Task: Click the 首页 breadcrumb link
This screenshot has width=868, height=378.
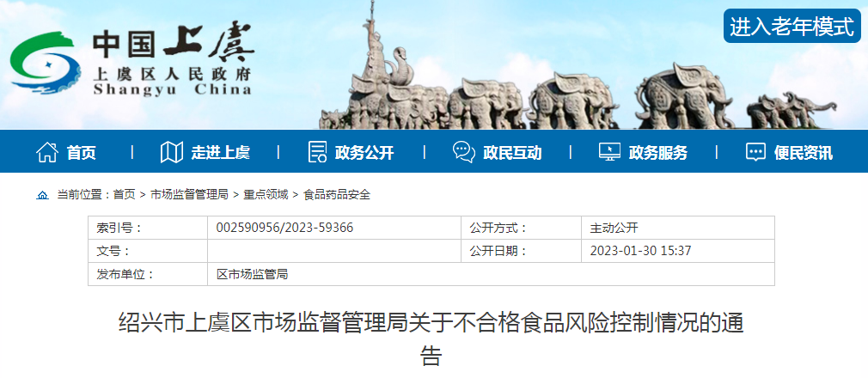Action: coord(124,195)
